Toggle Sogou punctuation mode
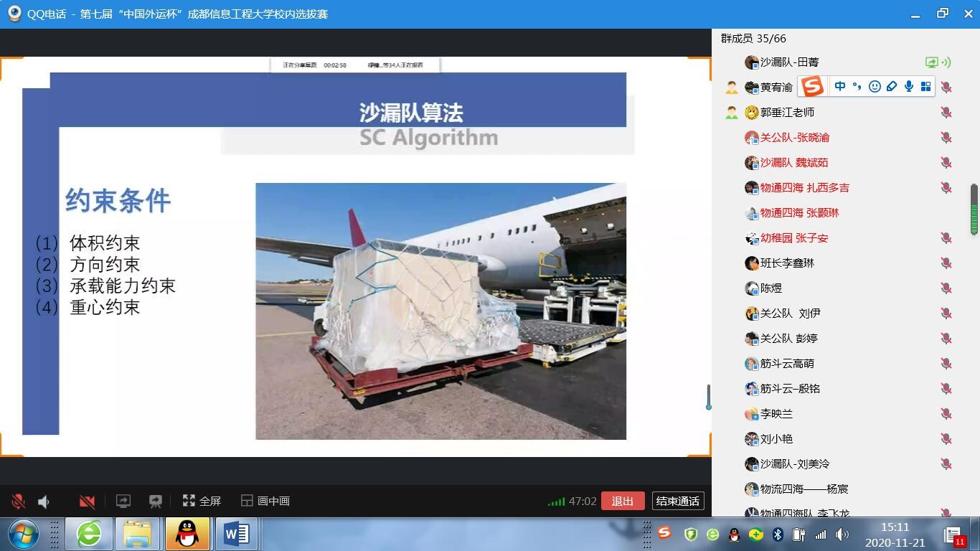Image resolution: width=980 pixels, height=551 pixels. [x=857, y=87]
